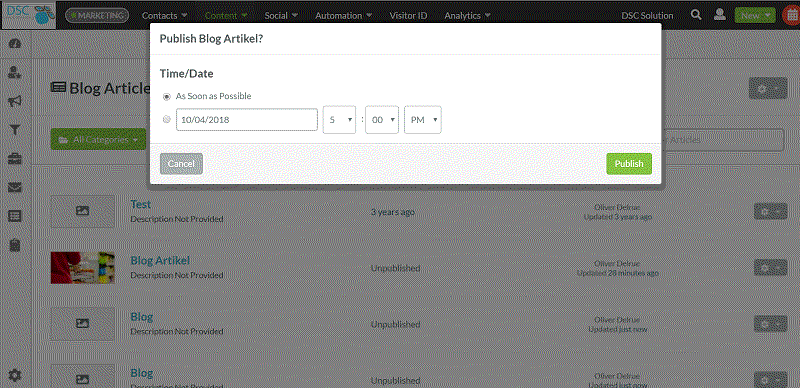The width and height of the screenshot is (800, 388).
Task: Open the settings gear at sidebar bottom
Action: pyautogui.click(x=15, y=376)
